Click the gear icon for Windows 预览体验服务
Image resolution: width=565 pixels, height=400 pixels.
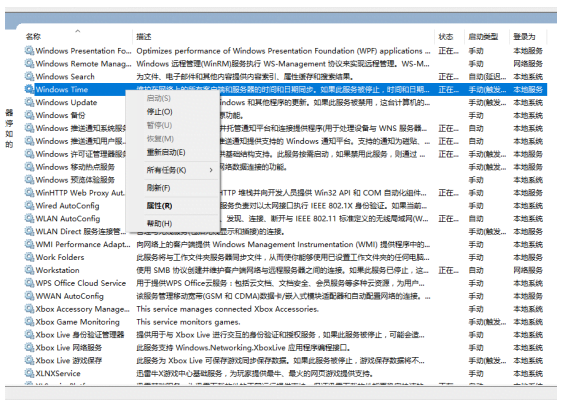(29, 179)
